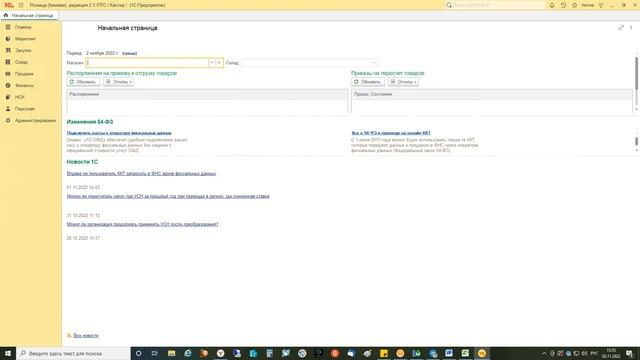Open the Магазин dropdown list arrow
640x360 pixels.
[x=212, y=63]
